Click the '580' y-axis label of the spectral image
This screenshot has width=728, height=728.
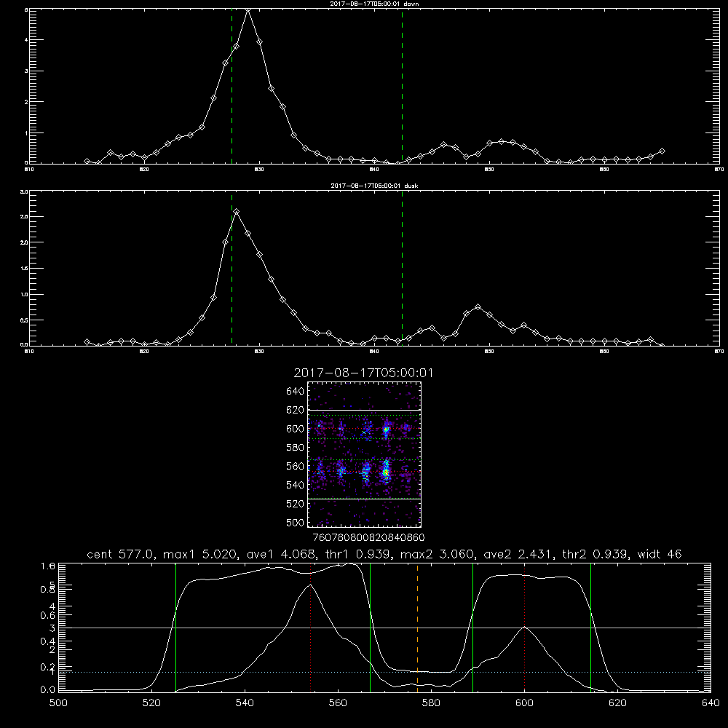coord(296,448)
